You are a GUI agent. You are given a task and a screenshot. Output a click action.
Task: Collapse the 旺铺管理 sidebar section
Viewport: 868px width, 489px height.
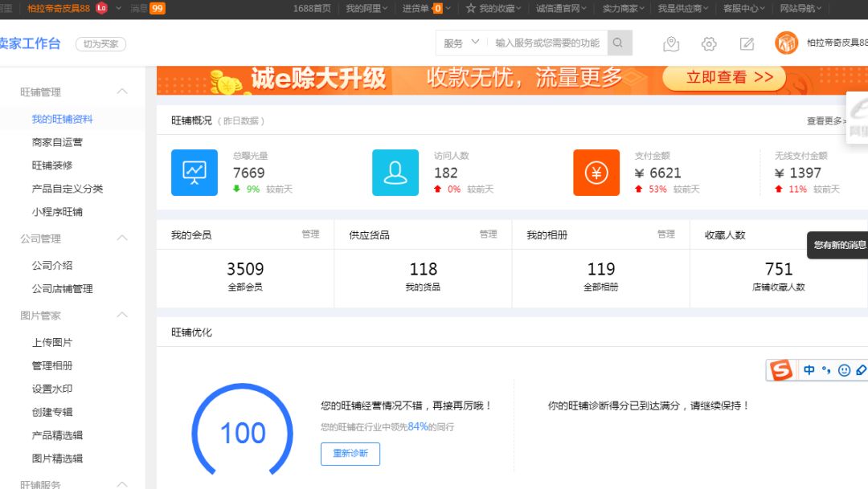click(122, 92)
